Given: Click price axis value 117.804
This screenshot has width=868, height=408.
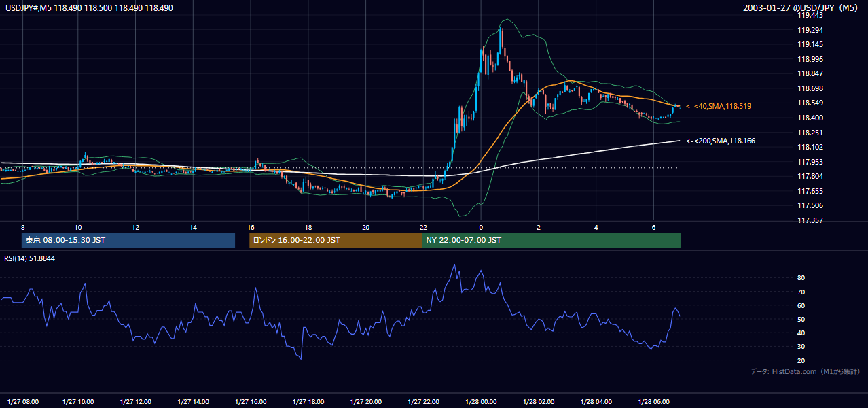Looking at the screenshot, I should [x=811, y=177].
